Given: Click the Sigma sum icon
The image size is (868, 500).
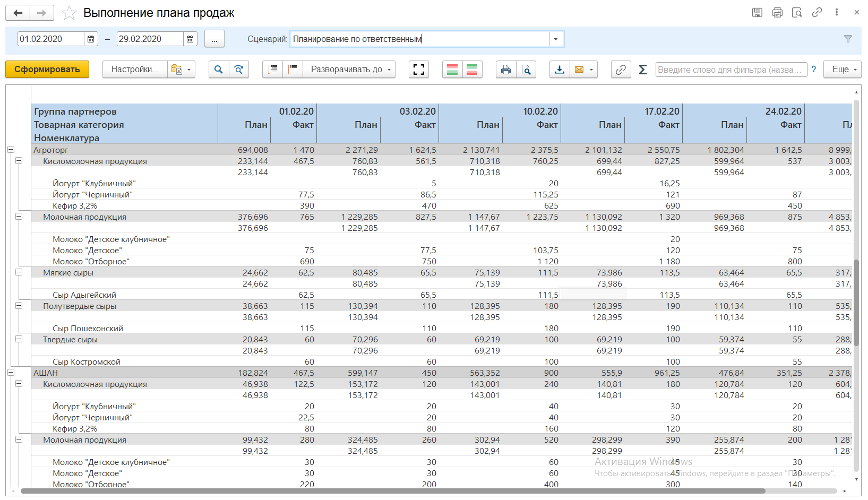Looking at the screenshot, I should click(642, 70).
